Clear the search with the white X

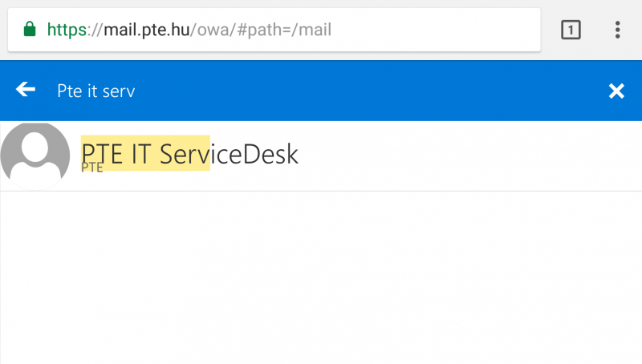(616, 91)
